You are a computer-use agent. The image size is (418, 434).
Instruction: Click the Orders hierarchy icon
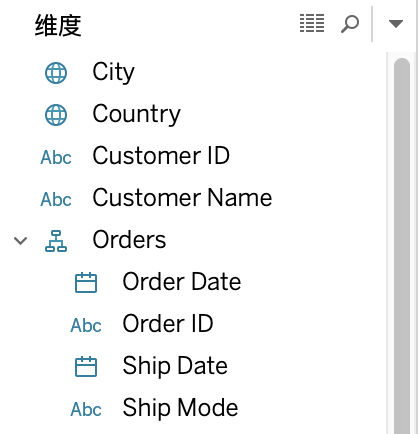(56, 241)
